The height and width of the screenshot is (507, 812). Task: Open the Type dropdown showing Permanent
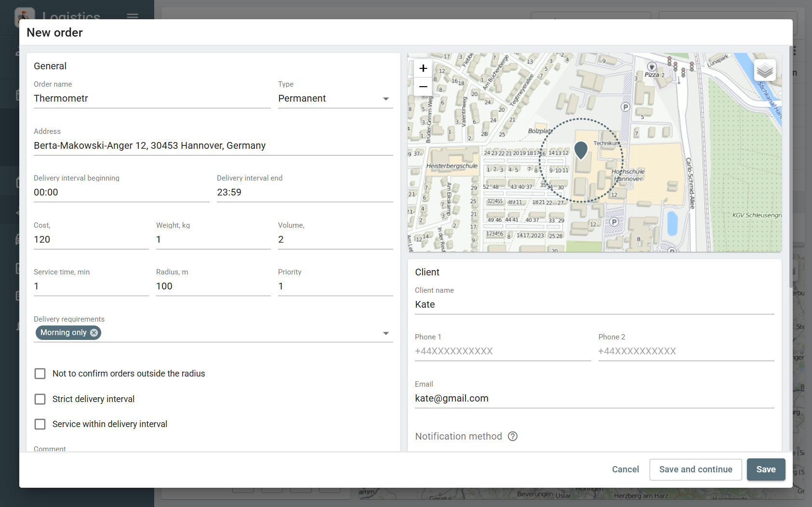point(335,98)
